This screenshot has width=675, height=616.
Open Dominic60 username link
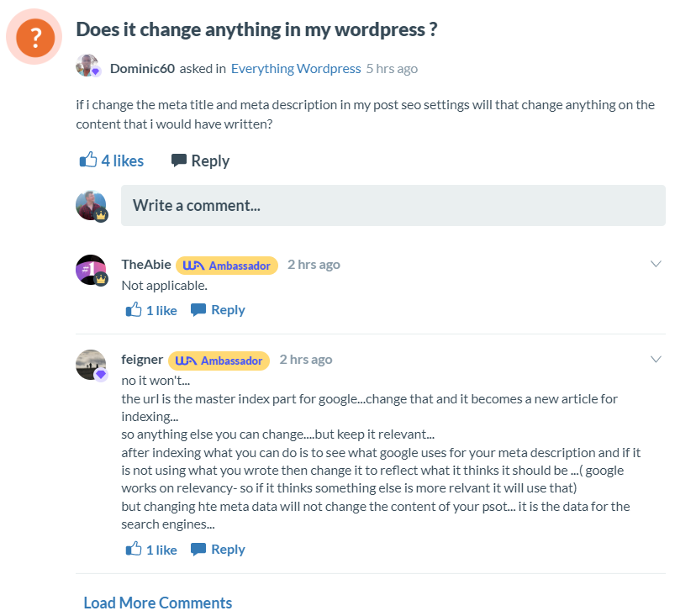click(142, 68)
